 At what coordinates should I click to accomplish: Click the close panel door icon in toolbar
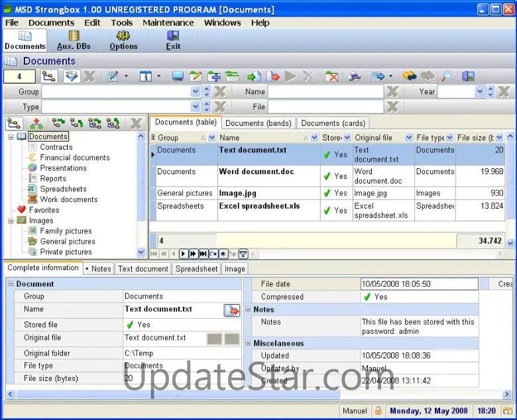point(468,77)
